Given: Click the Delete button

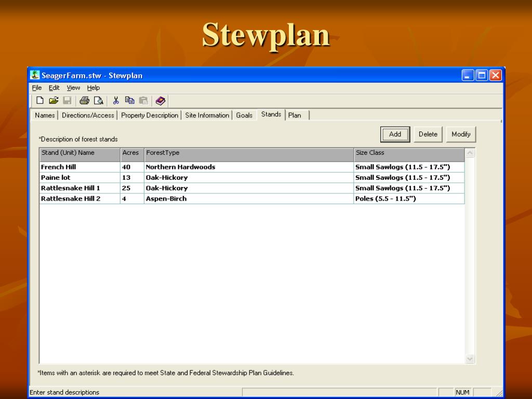Looking at the screenshot, I should pos(428,135).
